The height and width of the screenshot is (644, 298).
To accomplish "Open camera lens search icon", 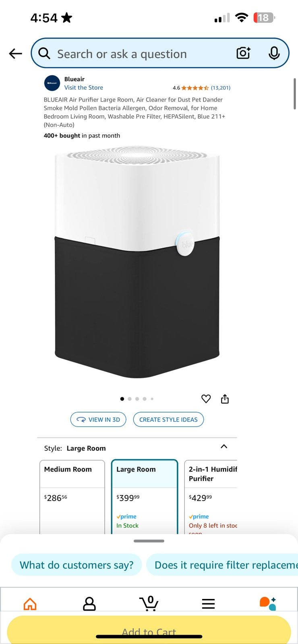I will (x=243, y=53).
